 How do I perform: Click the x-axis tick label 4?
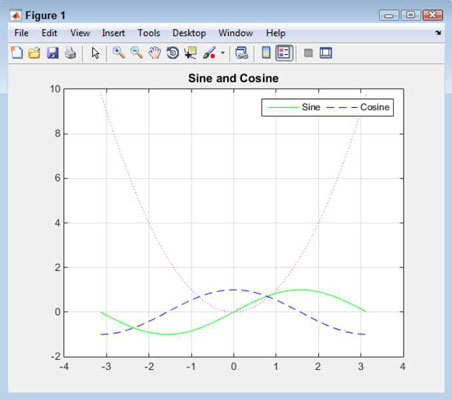click(x=403, y=367)
